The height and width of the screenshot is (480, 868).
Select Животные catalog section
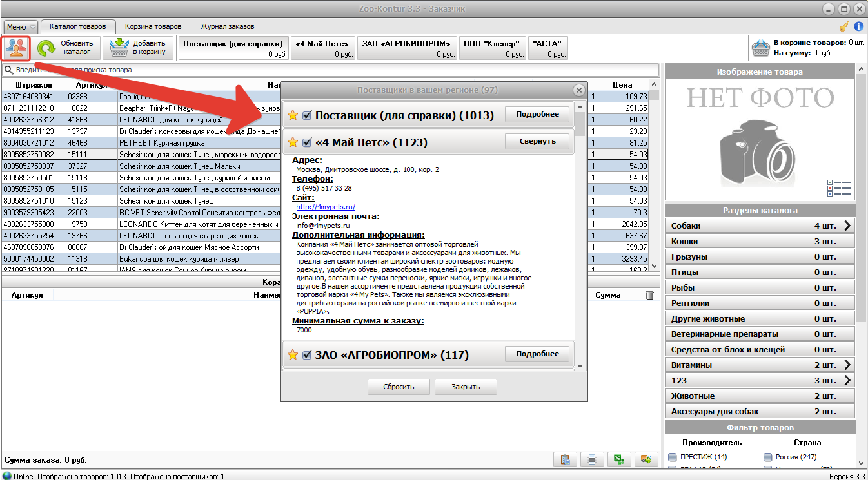(x=760, y=396)
